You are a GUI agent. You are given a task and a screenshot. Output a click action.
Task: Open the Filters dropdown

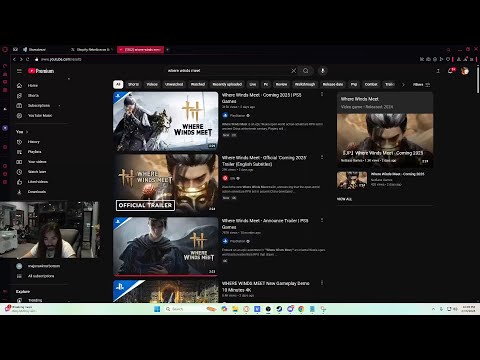point(421,84)
